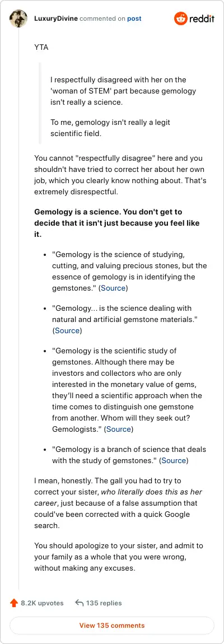Image resolution: width=224 pixels, height=644 pixels.
Task: Click the reply arrow icon beside 135 replies
Action: [80, 603]
